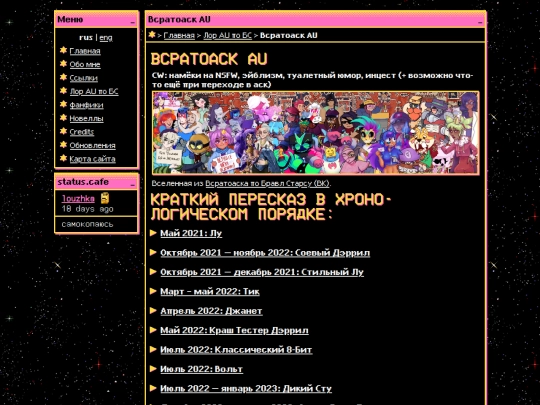Viewport: 540px width, 405px height.
Task: Click the star icon beside Обо мне
Action: pyautogui.click(x=63, y=64)
